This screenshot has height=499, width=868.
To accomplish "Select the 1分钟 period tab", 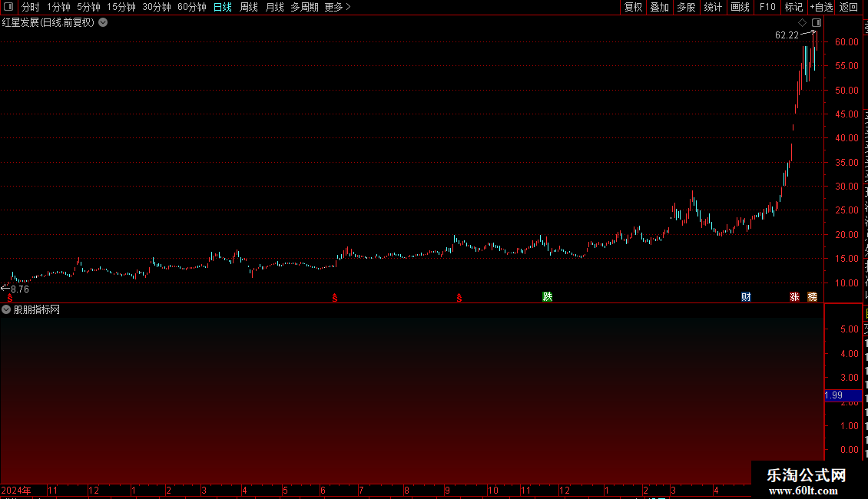I will tap(58, 7).
